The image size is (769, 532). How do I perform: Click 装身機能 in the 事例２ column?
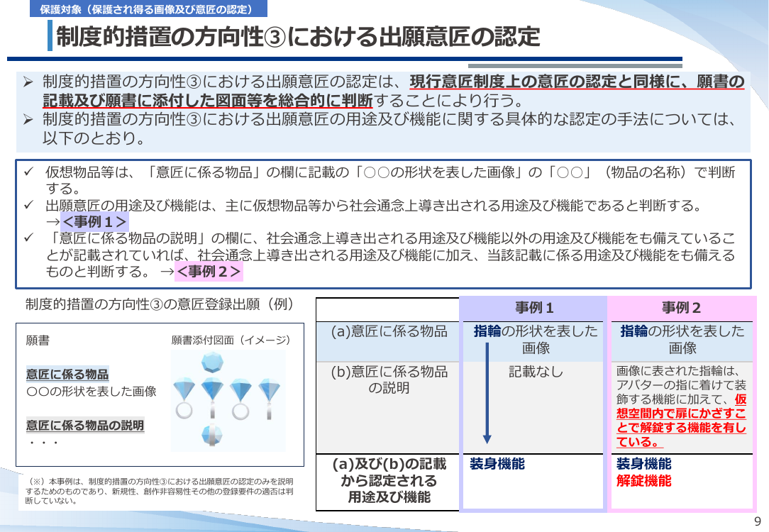[644, 464]
